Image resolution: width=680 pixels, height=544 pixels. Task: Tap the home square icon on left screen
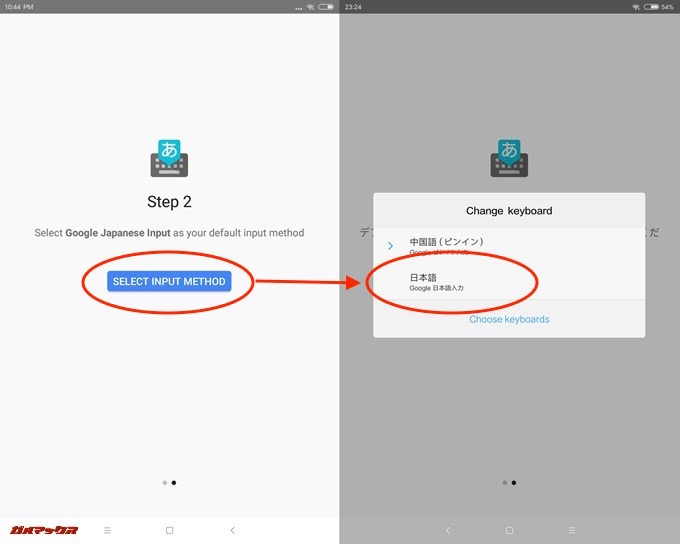170,530
